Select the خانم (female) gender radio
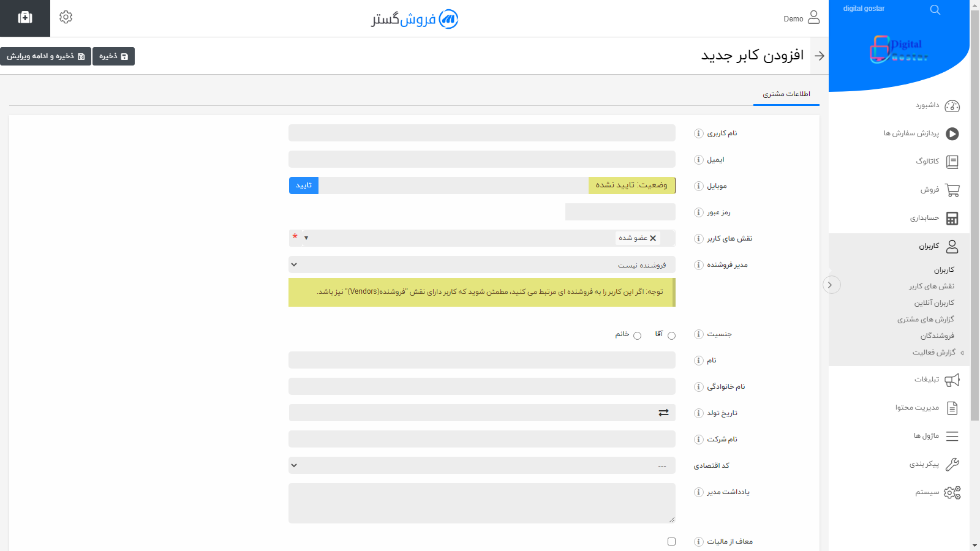Image resolution: width=980 pixels, height=551 pixels. coord(637,335)
